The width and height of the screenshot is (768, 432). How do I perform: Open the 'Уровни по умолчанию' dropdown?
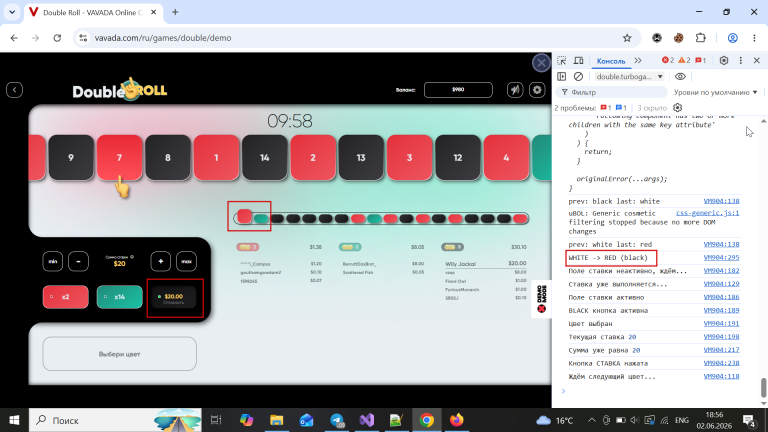coord(715,92)
